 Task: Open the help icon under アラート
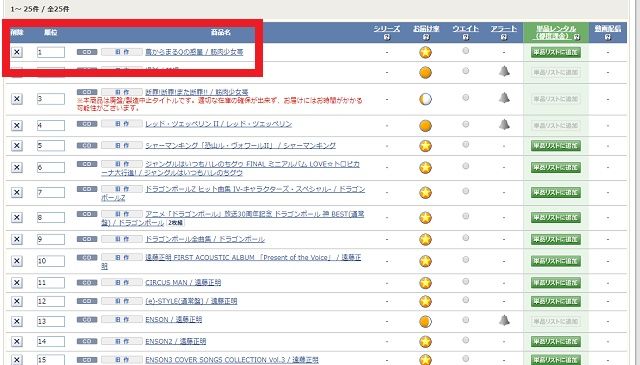pyautogui.click(x=504, y=37)
